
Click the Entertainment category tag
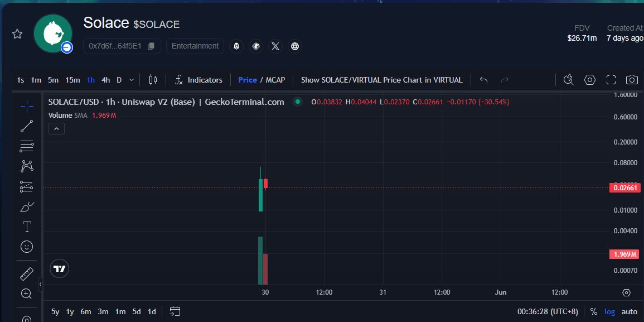[195, 46]
